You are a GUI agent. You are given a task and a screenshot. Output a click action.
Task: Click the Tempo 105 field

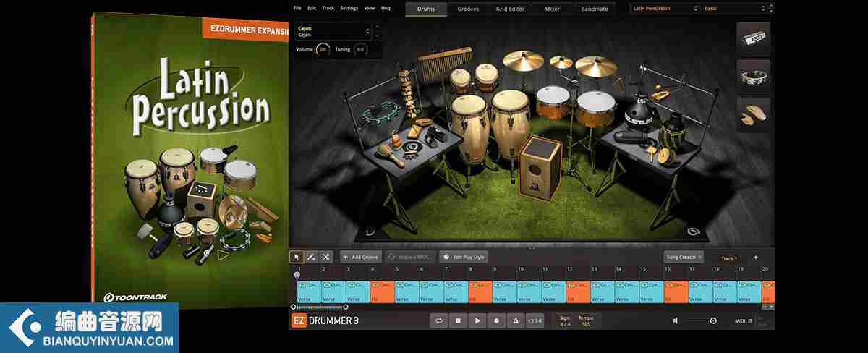point(586,321)
